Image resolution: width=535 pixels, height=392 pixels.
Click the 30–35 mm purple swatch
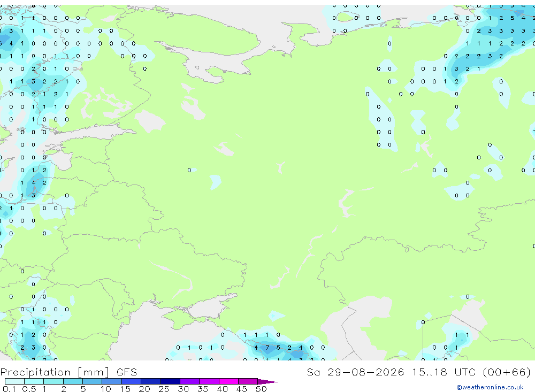[189, 381]
